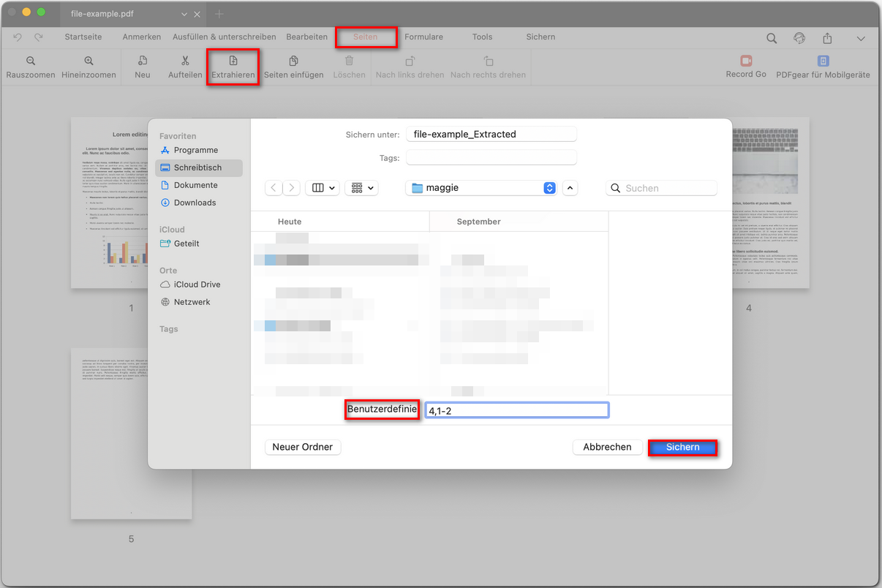Click the Abbrechen button
882x588 pixels.
click(x=607, y=447)
